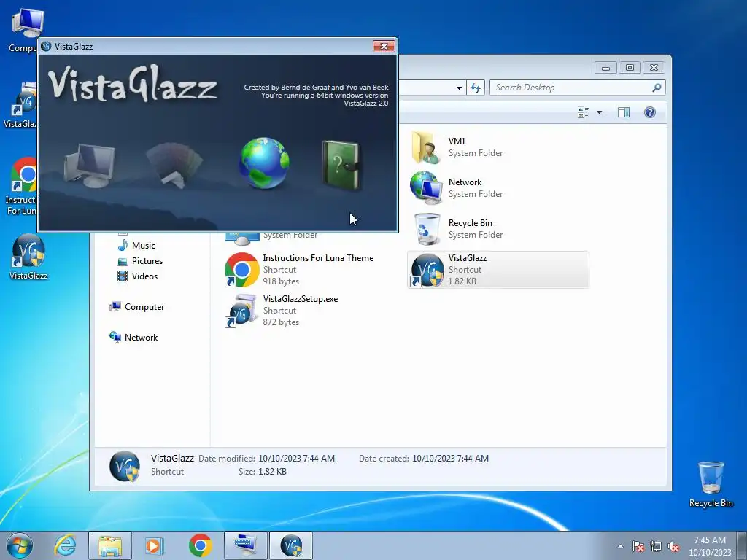This screenshot has width=747, height=560.
Task: Select Network in Explorer navigation pane
Action: coord(134,337)
